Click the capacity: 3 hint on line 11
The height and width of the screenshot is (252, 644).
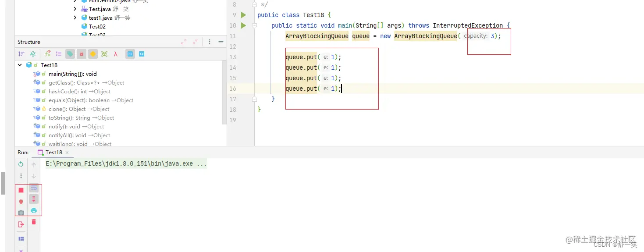480,36
